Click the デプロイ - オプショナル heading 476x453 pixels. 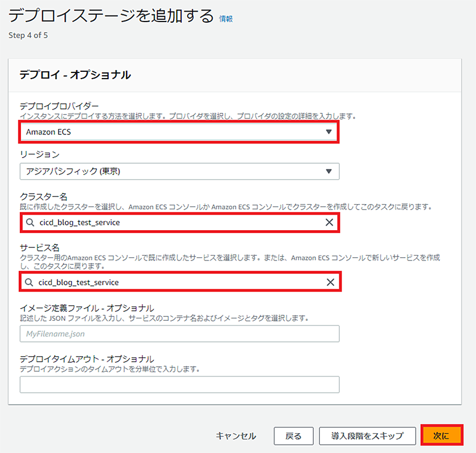(x=75, y=75)
